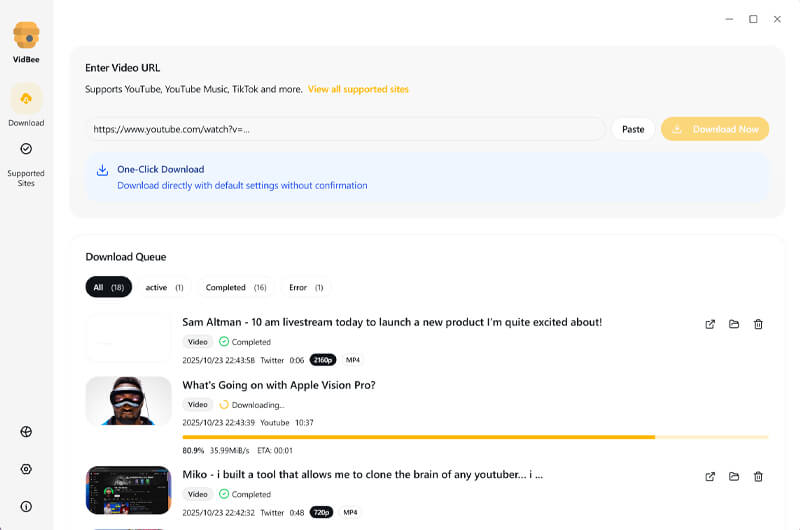Click the 2025/10/23 22:42:32 timestamp

[218, 513]
